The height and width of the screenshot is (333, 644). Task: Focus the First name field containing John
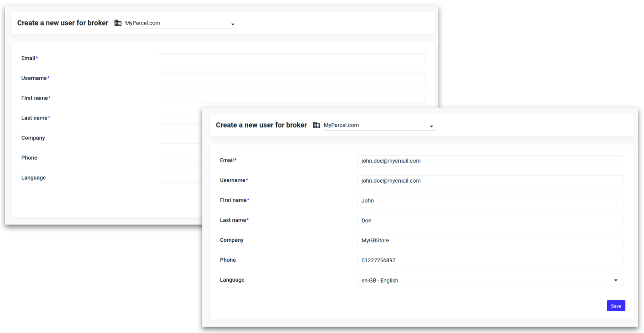coord(490,201)
